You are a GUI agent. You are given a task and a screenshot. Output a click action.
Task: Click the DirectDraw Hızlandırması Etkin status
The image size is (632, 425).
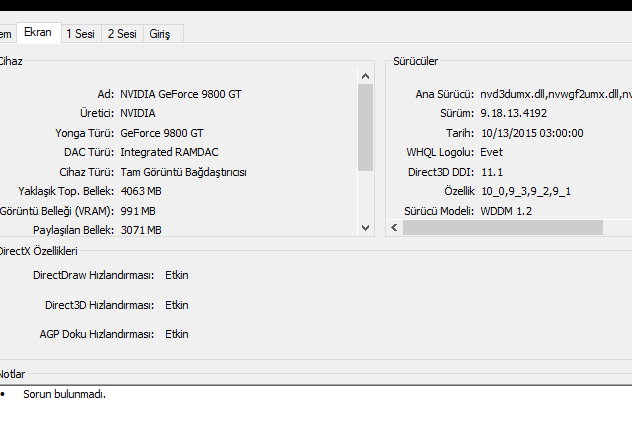coord(177,275)
